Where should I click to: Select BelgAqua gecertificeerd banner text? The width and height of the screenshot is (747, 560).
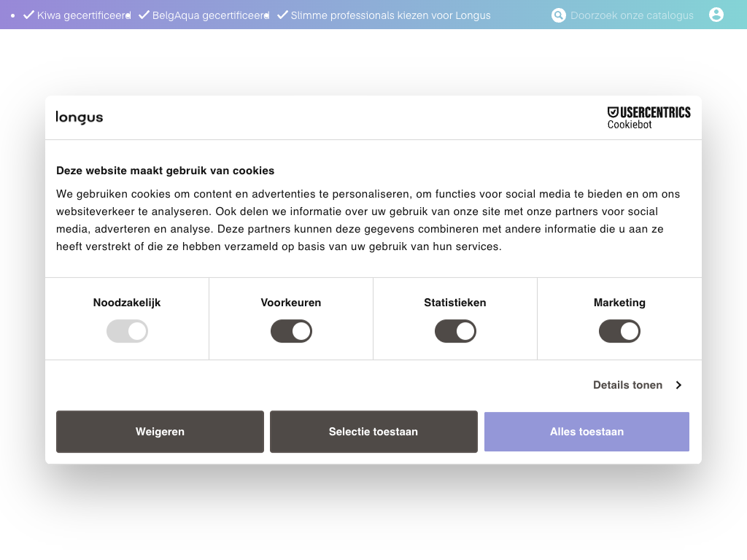point(210,15)
